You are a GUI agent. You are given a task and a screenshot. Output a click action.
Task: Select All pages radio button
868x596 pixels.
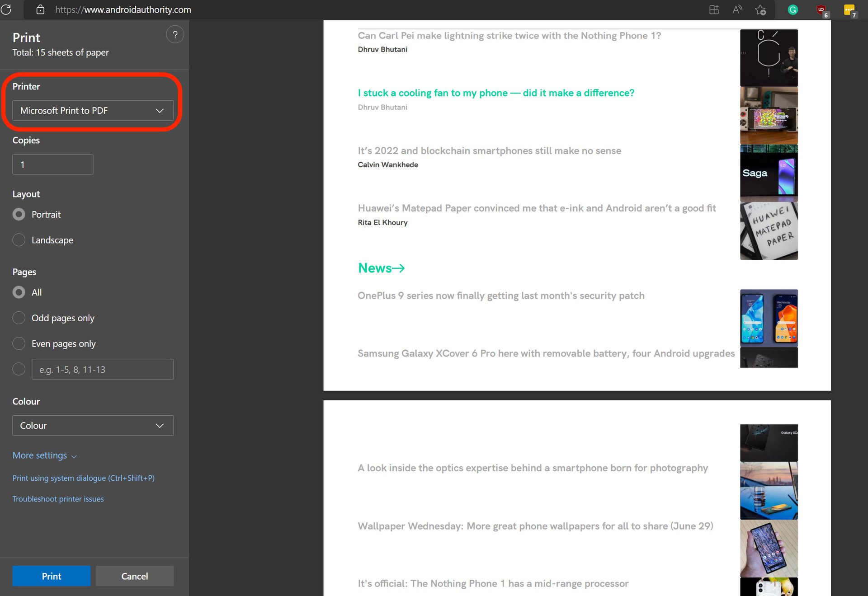(x=19, y=292)
